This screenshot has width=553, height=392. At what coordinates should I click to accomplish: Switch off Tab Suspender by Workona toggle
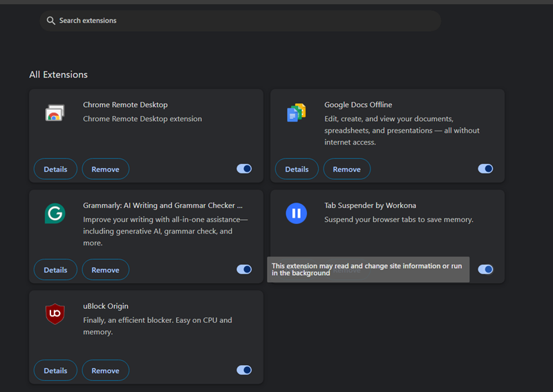tap(485, 269)
